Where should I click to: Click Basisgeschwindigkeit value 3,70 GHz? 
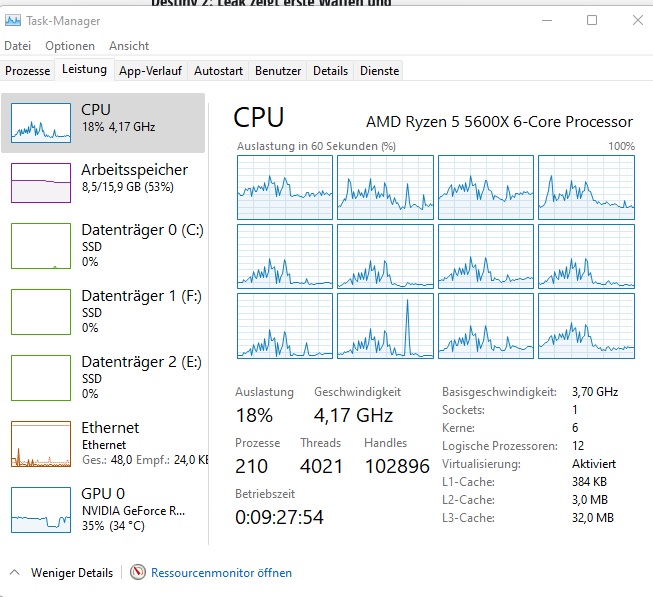(595, 392)
